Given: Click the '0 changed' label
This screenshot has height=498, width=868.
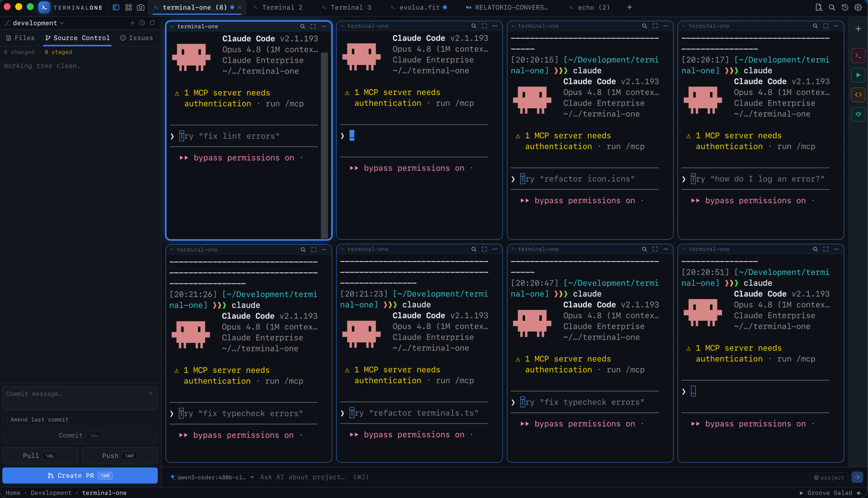Looking at the screenshot, I should [x=19, y=52].
